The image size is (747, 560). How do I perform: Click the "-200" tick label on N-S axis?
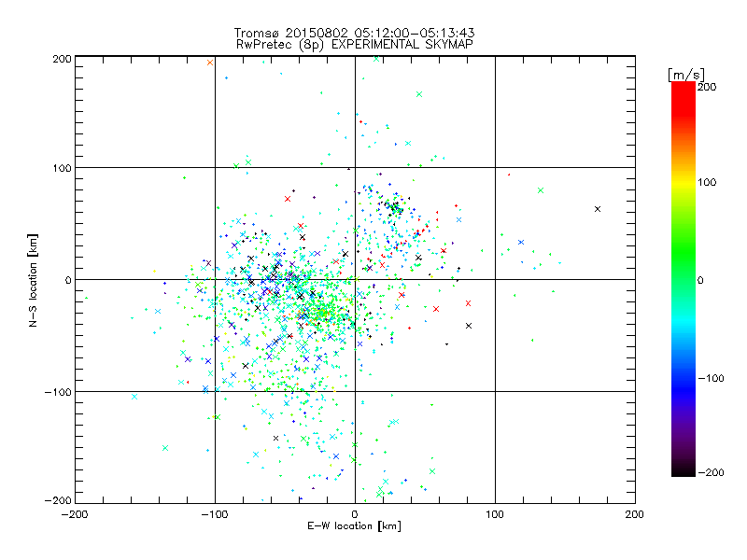pos(58,501)
